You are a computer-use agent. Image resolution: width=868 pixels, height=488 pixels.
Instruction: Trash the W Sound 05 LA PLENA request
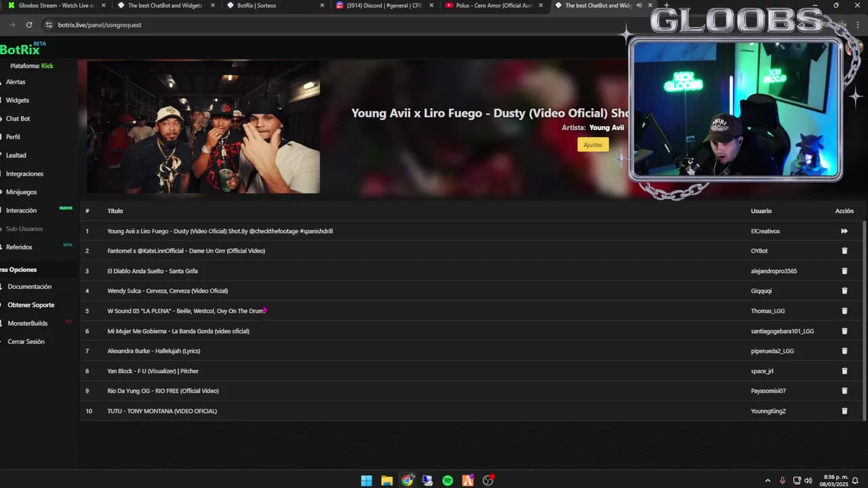click(x=844, y=311)
